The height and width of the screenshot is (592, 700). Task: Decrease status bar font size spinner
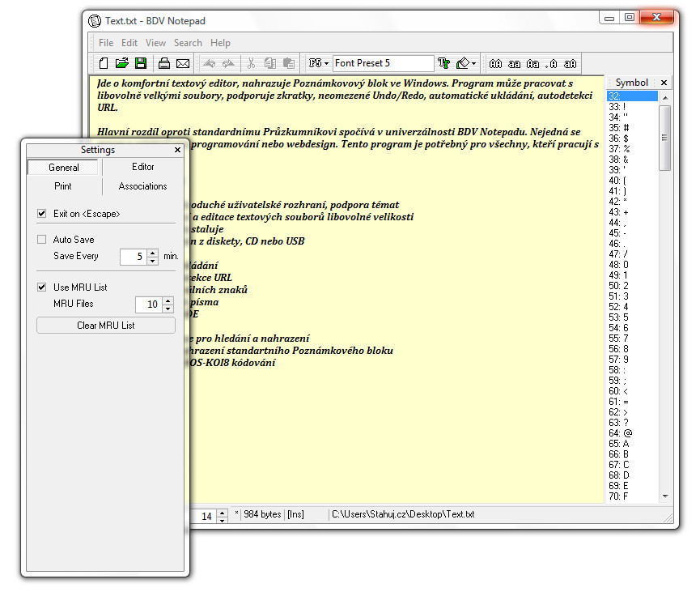pyautogui.click(x=223, y=520)
